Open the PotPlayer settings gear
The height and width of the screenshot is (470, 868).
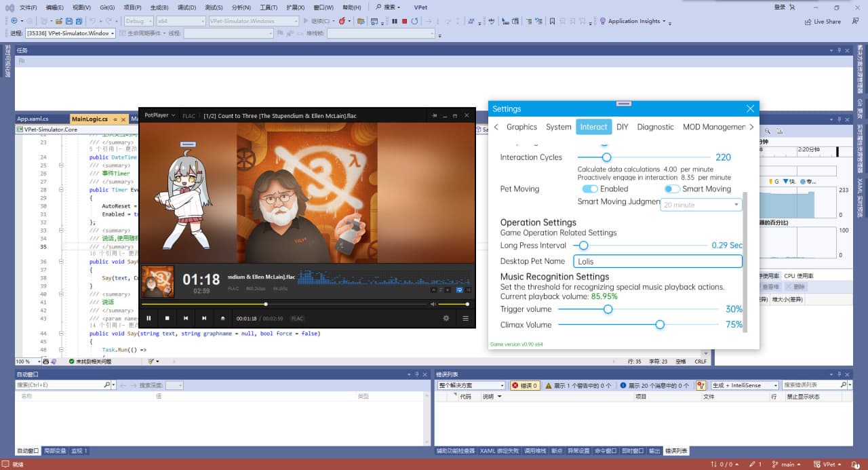446,318
